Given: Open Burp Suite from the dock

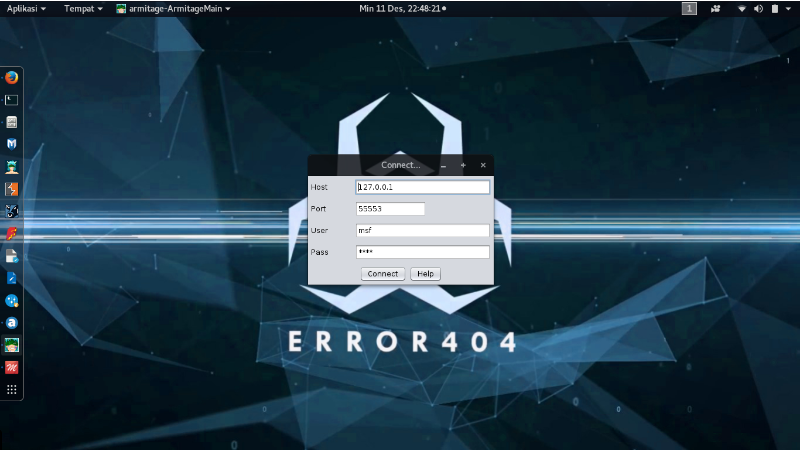Looking at the screenshot, I should [x=12, y=189].
